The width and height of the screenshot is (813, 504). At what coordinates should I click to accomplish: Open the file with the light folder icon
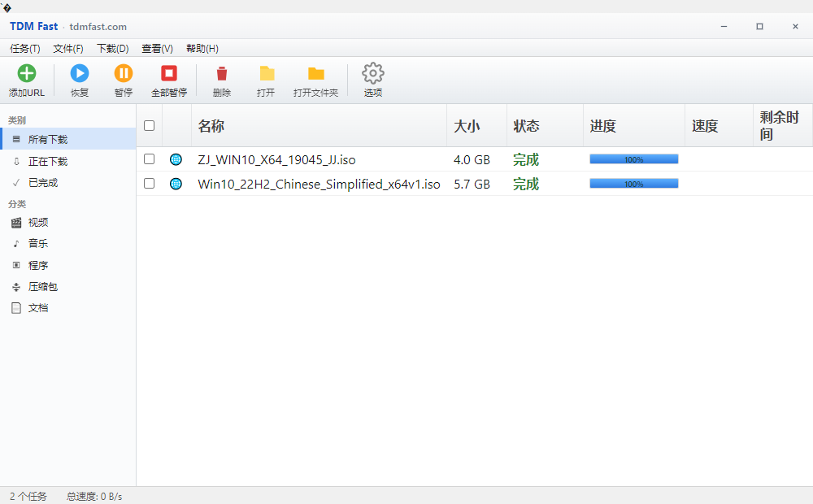[x=267, y=74]
